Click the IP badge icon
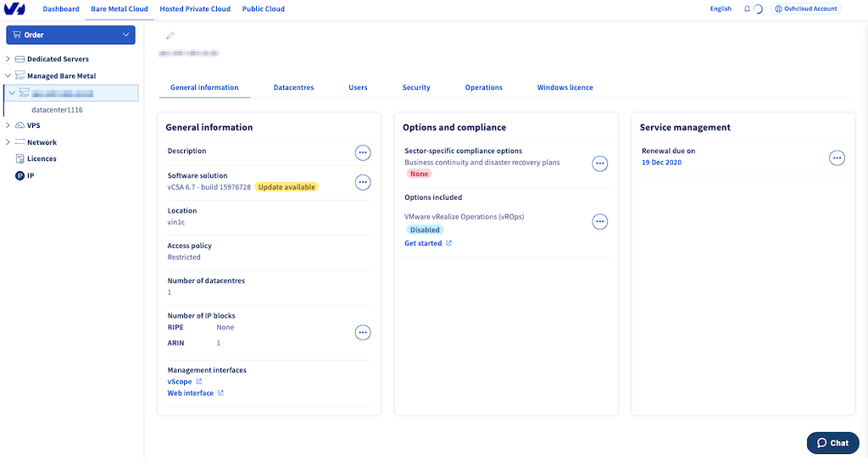 pos(20,176)
